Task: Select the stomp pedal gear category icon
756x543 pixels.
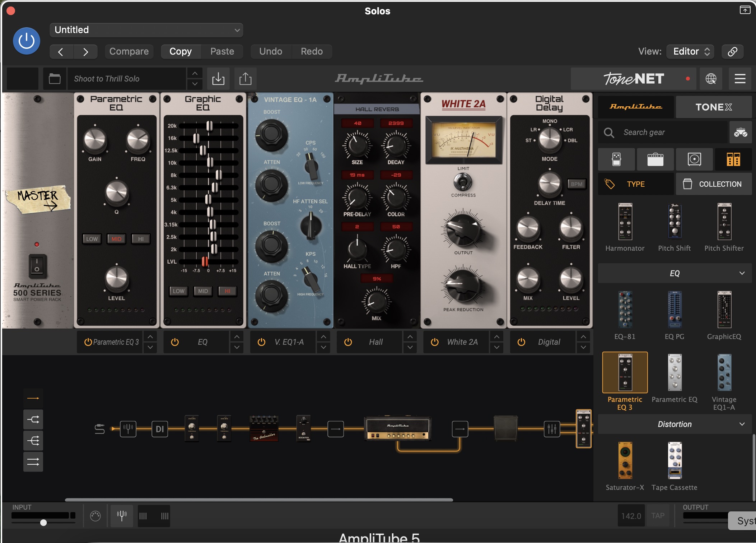Action: (616, 159)
